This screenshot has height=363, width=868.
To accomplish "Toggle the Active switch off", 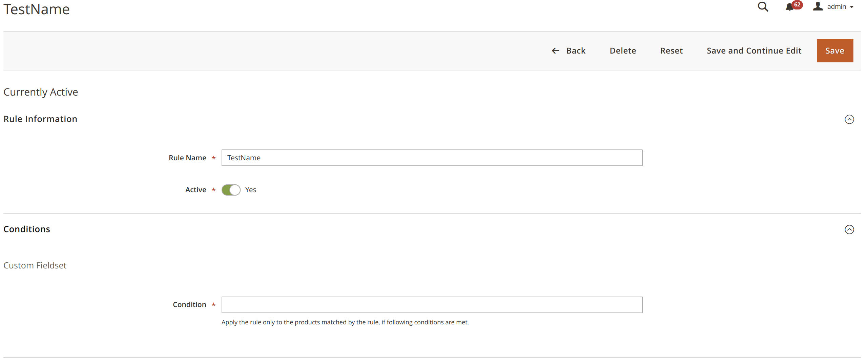I will coord(231,190).
